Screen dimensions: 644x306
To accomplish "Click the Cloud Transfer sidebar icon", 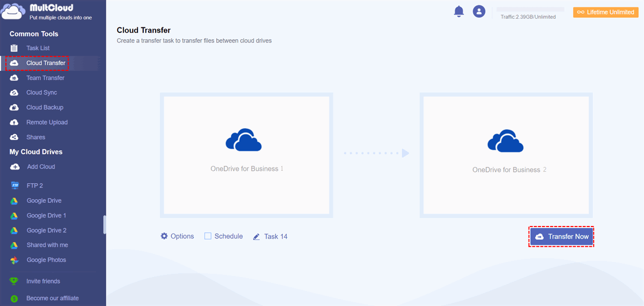I will (14, 63).
